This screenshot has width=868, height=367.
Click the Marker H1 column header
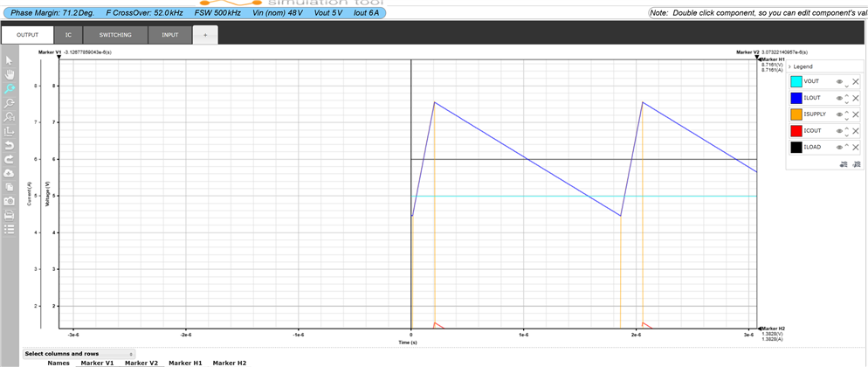pos(185,364)
